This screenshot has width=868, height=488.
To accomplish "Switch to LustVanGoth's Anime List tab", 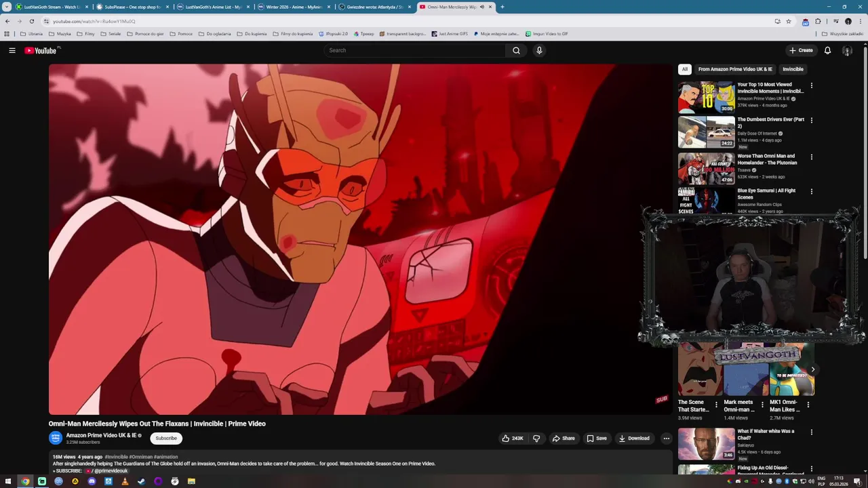I will coord(214,7).
